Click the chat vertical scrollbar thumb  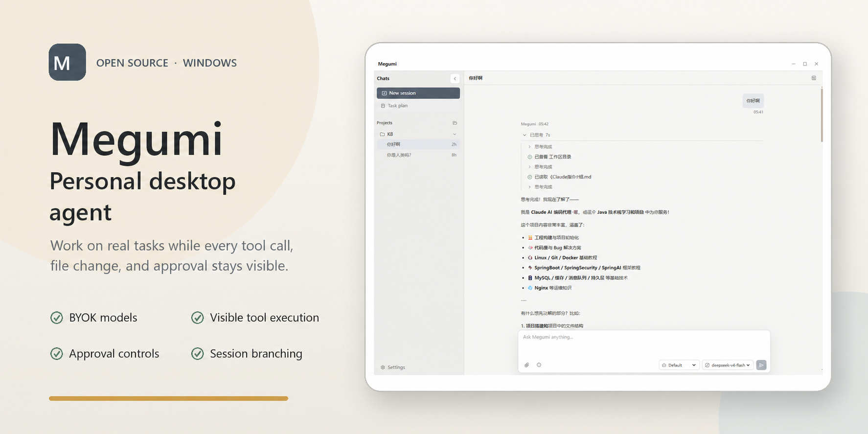click(x=822, y=115)
